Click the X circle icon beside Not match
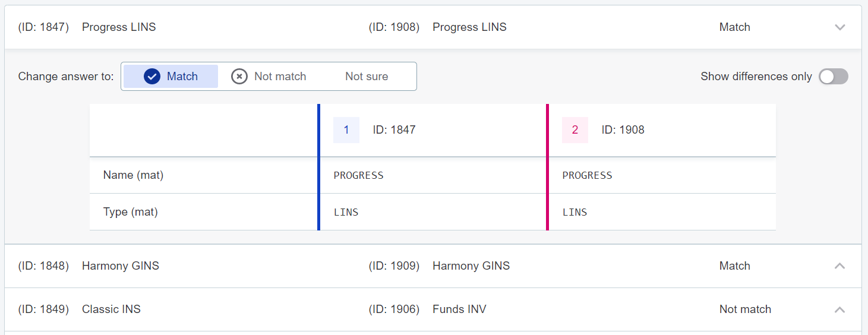 [x=239, y=77]
